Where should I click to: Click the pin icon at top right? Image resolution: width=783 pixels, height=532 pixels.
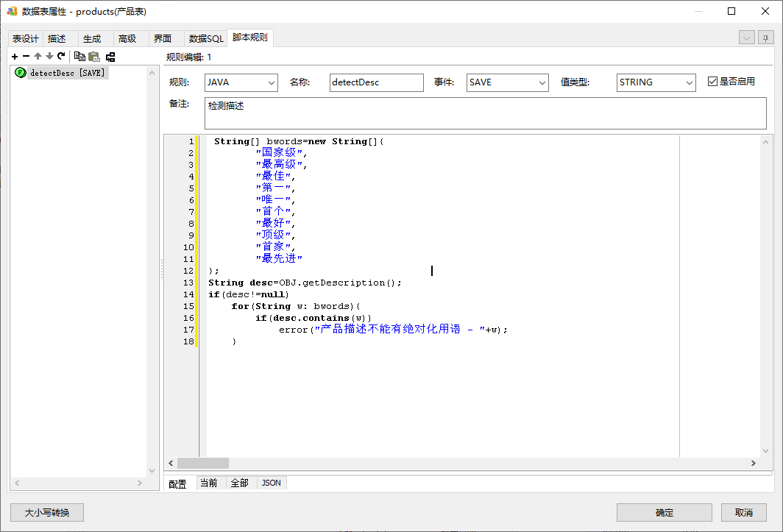766,38
